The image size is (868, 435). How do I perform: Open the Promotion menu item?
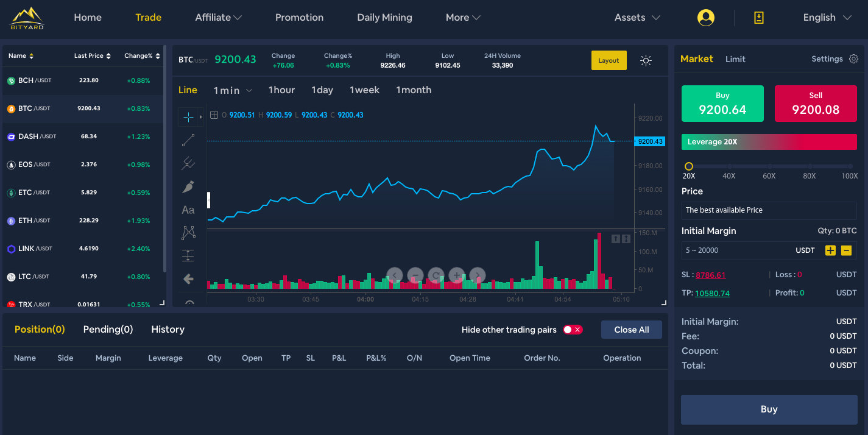click(x=299, y=18)
